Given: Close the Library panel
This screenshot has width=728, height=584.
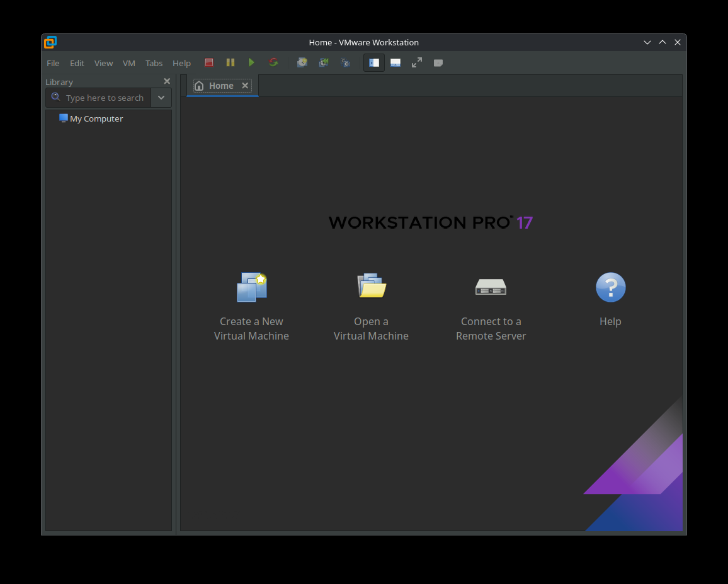Looking at the screenshot, I should click(x=167, y=81).
